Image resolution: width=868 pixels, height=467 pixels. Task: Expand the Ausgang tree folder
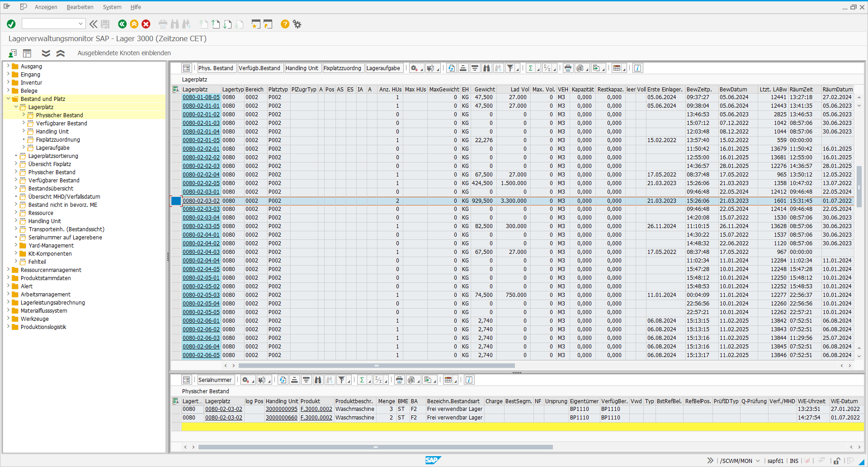pos(8,66)
